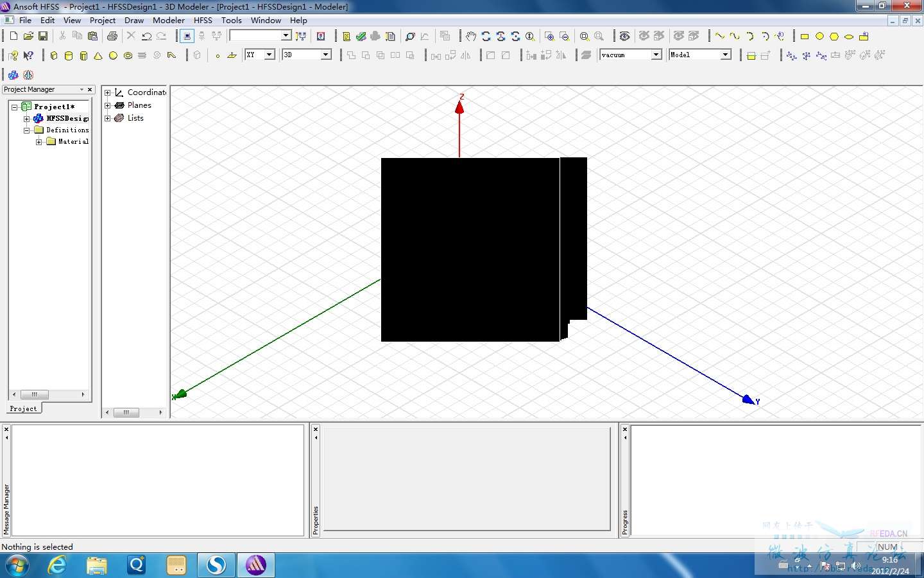Click the Project Manager horizontal scrollbar

pyautogui.click(x=48, y=394)
